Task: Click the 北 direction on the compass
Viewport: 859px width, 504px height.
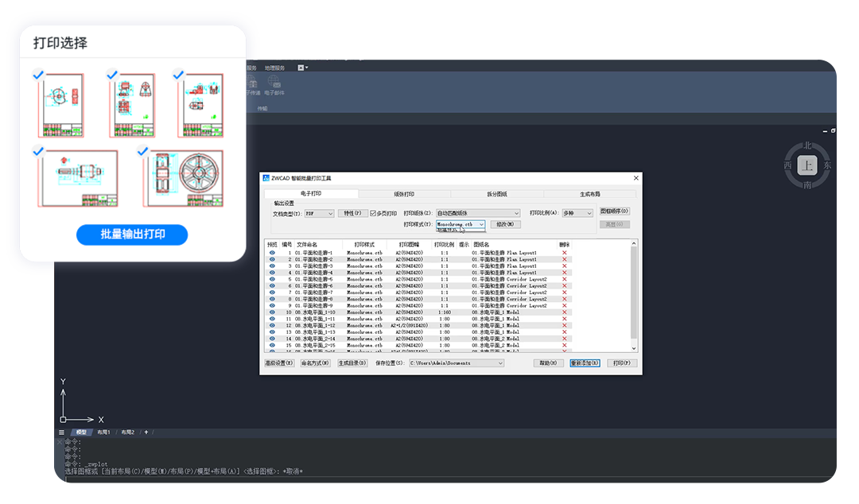Action: pos(807,145)
